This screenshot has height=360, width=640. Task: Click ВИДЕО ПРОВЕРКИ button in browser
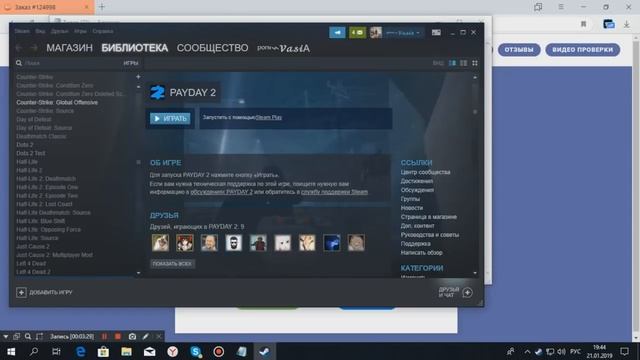[582, 50]
